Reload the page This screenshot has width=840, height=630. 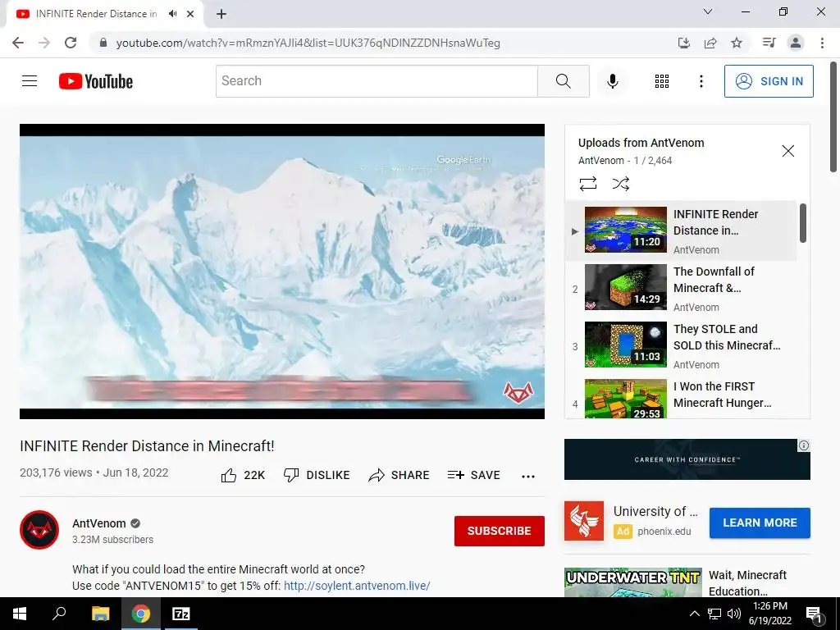(x=71, y=43)
